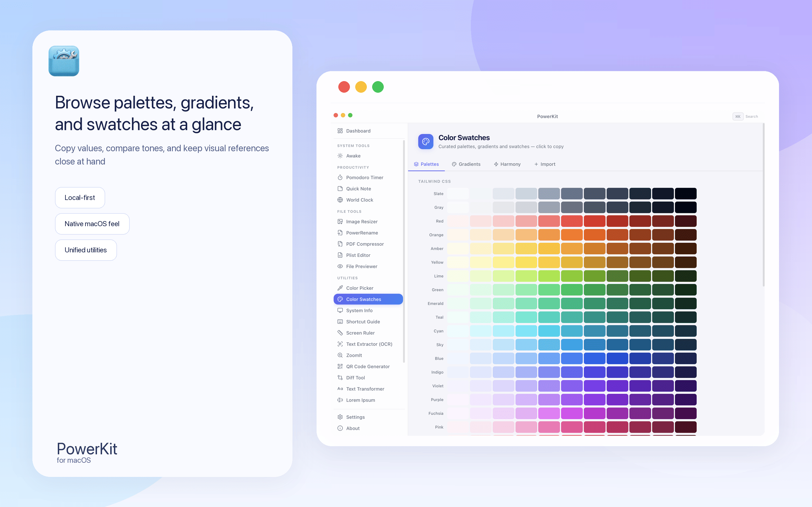This screenshot has width=812, height=507.
Task: Open the Awake sun icon
Action: pos(340,156)
